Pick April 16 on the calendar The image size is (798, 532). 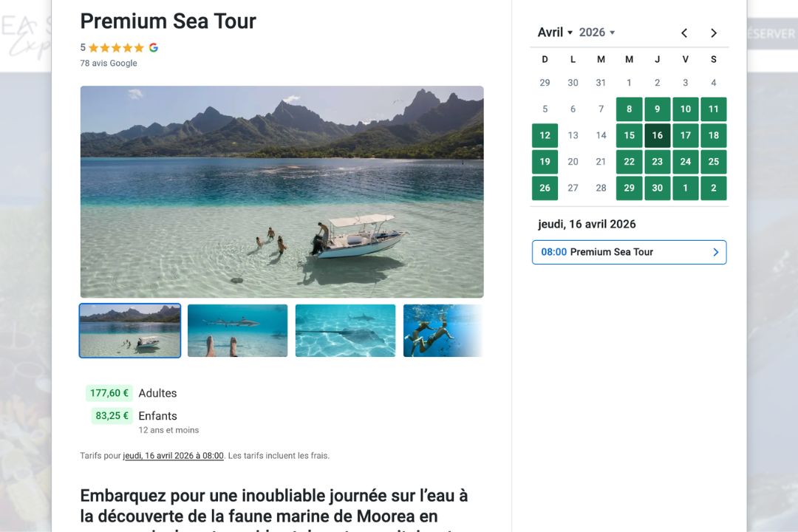point(658,135)
